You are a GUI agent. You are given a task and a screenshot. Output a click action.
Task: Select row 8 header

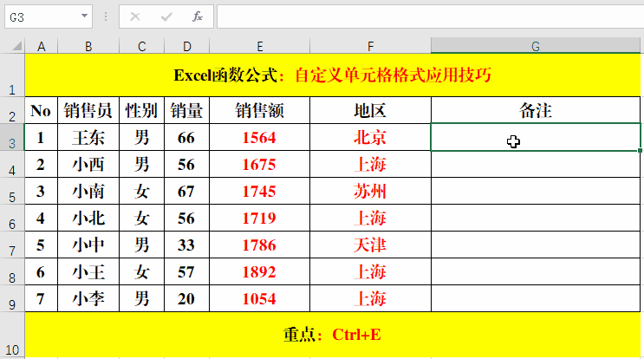(x=12, y=271)
